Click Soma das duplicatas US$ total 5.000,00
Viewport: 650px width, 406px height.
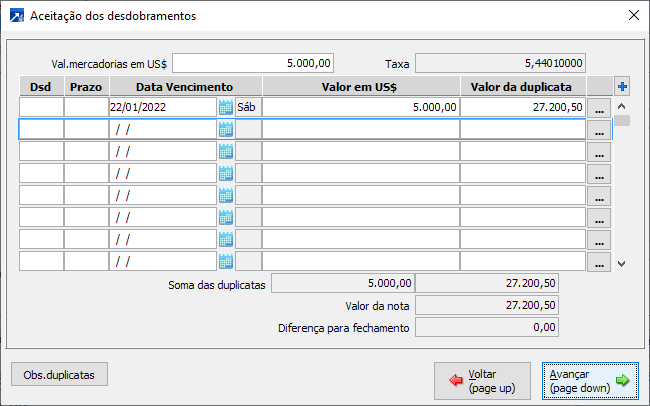(x=343, y=283)
